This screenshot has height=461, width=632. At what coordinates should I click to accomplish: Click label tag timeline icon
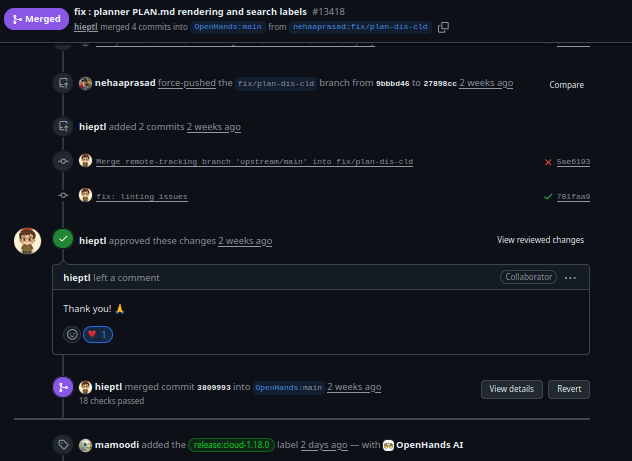pos(63,444)
